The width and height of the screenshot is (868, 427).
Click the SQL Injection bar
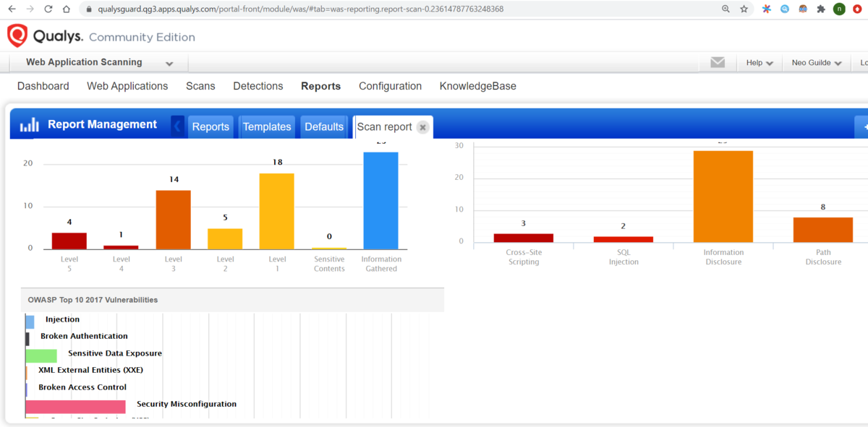[624, 239]
